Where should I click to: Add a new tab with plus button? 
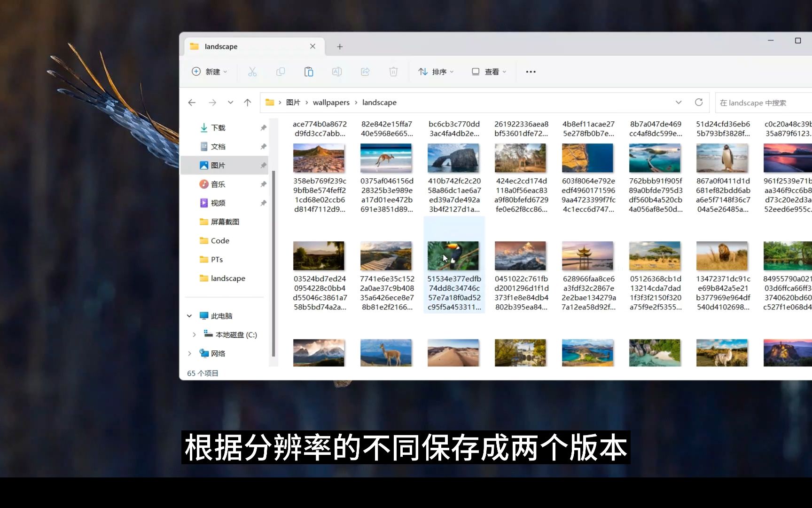(x=340, y=47)
